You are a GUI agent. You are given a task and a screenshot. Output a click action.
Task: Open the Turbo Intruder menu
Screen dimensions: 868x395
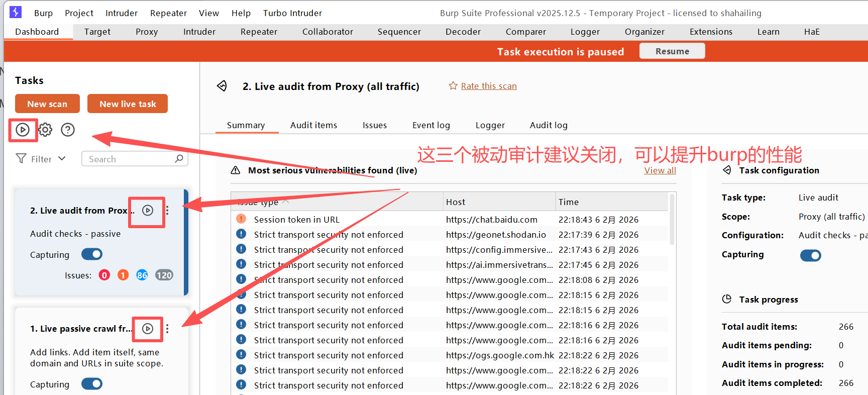pyautogui.click(x=292, y=13)
